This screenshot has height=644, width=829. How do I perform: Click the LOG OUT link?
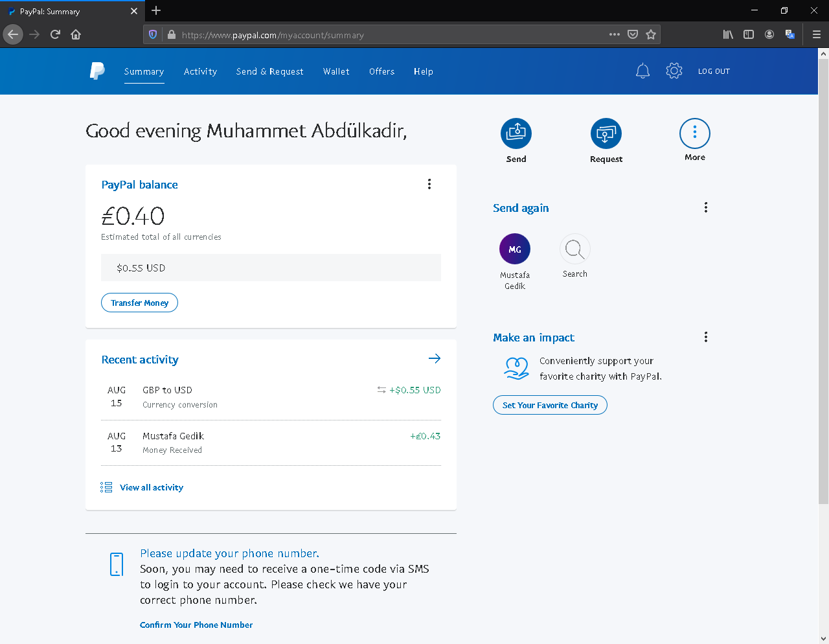(714, 71)
